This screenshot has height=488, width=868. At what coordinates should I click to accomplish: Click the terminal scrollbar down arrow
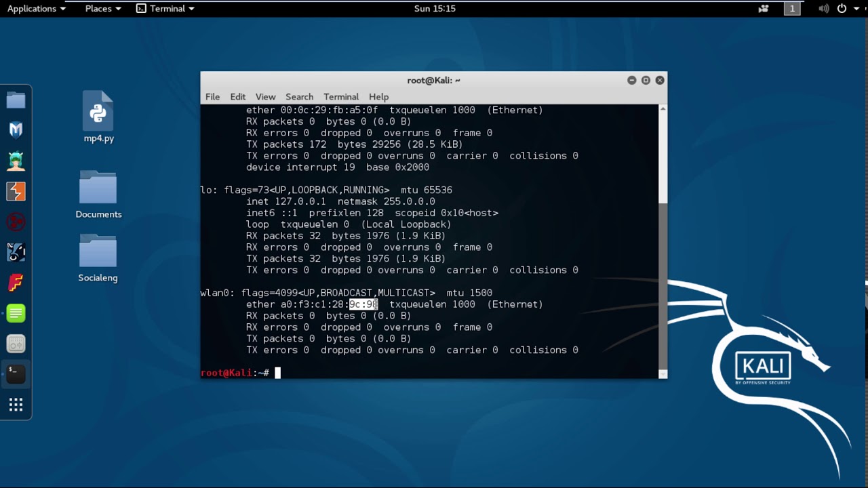[x=663, y=374]
